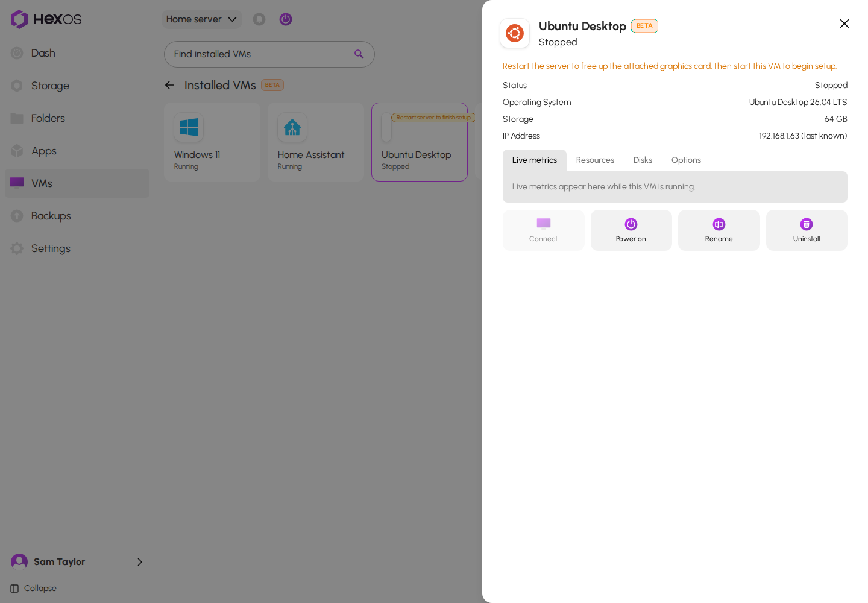
Task: Click the Connect button
Action: coord(544,230)
